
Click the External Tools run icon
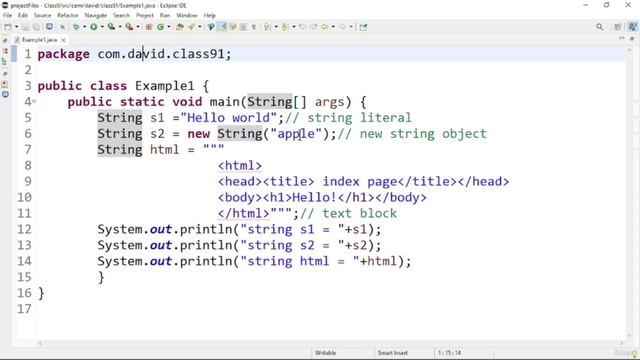pyautogui.click(x=129, y=27)
